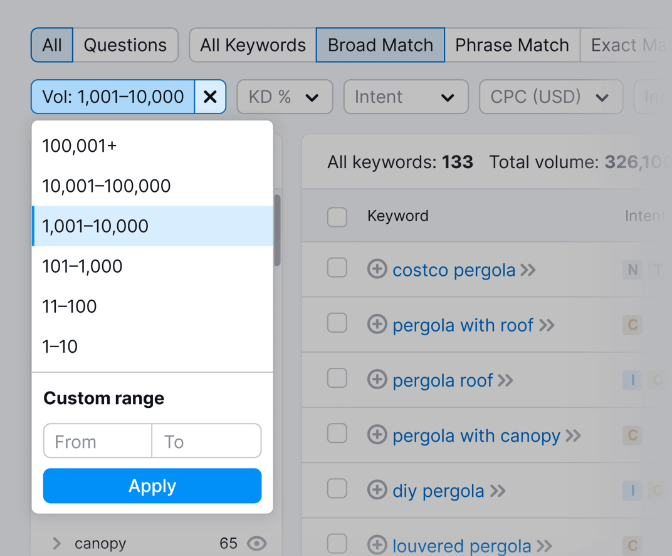Tick the checkbox for costco pergola
Screen dimensions: 672x556
click(x=337, y=268)
